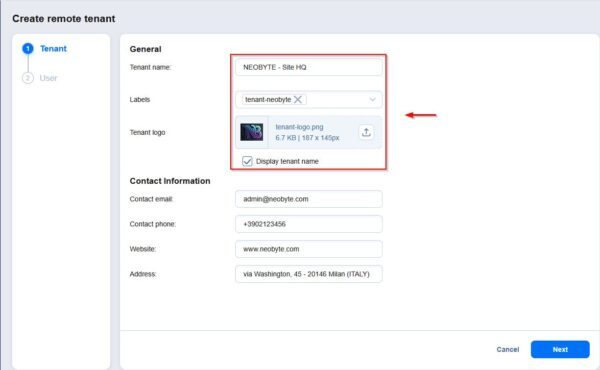Toggle Display tenant name checkbox

(x=247, y=161)
